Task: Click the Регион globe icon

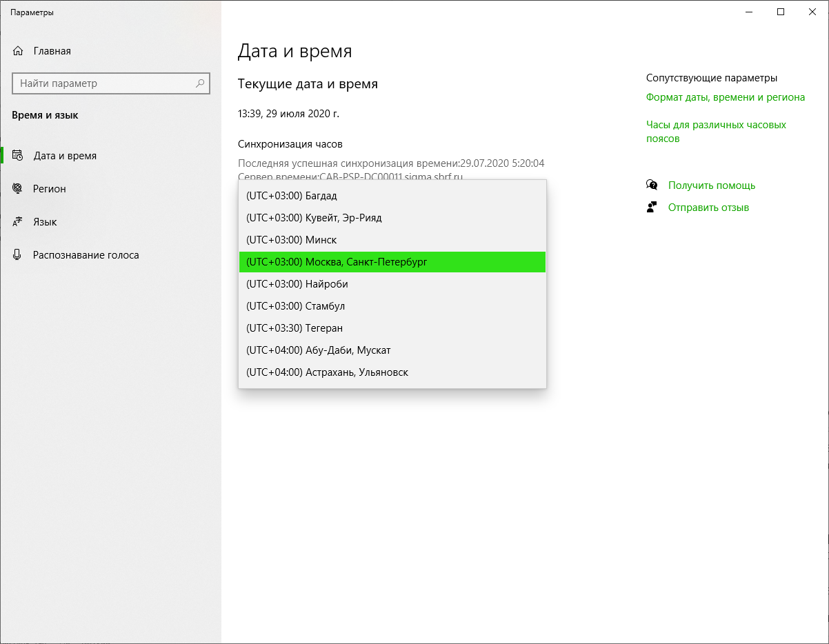Action: 19,189
